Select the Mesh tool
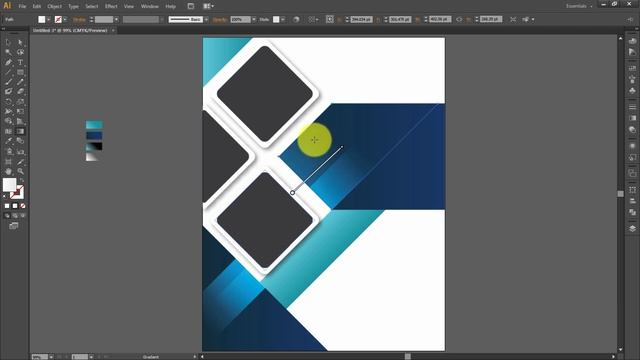640x360 pixels. pos(8,131)
